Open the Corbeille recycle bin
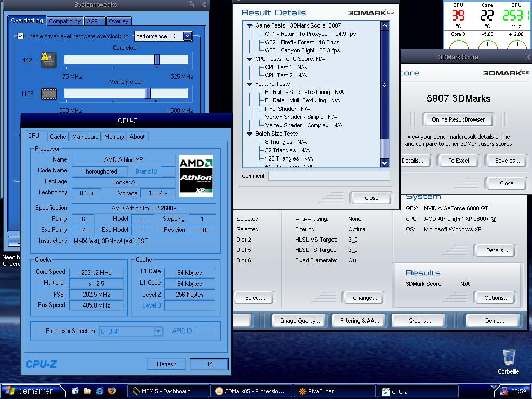 coord(508,362)
